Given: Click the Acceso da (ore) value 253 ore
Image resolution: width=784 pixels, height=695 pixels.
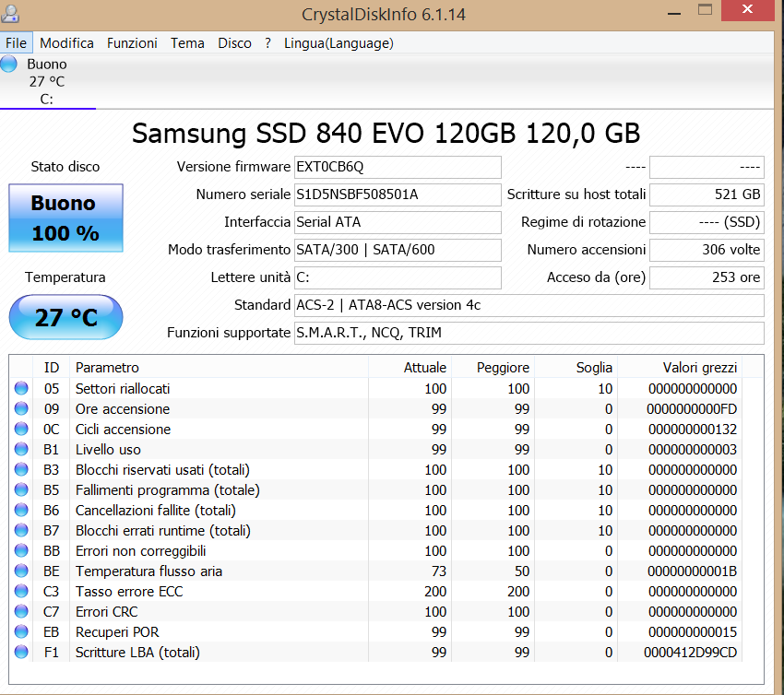Looking at the screenshot, I should pos(707,277).
